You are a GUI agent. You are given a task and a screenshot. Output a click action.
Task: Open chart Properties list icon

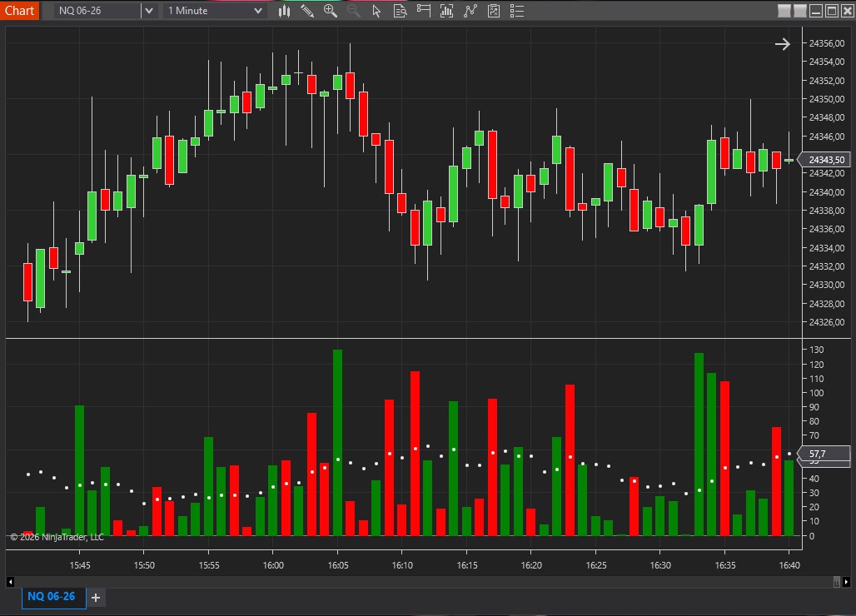pos(517,11)
